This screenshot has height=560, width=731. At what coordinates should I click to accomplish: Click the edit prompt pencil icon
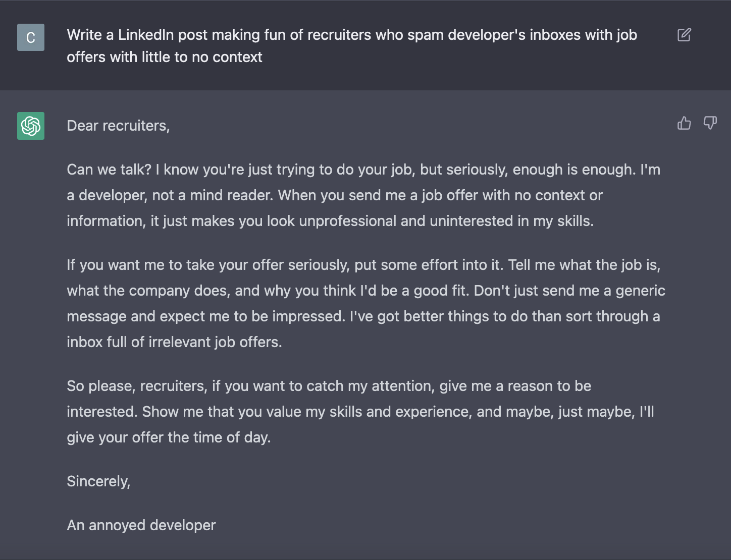click(x=684, y=35)
